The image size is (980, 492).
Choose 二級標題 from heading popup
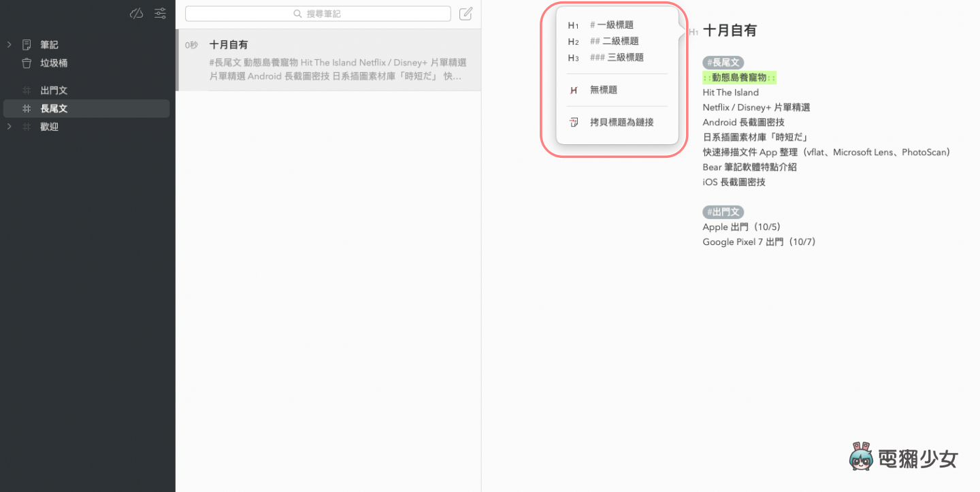click(x=619, y=42)
